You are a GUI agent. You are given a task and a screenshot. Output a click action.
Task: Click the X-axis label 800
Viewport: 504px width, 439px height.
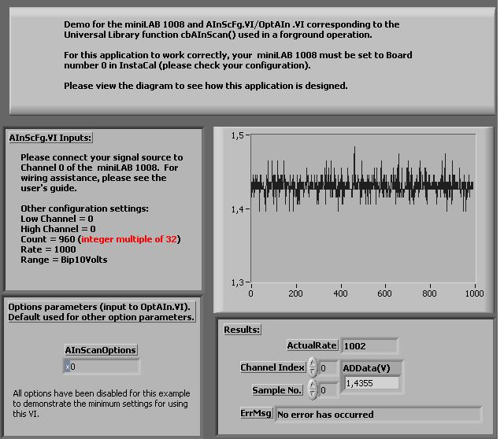tap(430, 293)
